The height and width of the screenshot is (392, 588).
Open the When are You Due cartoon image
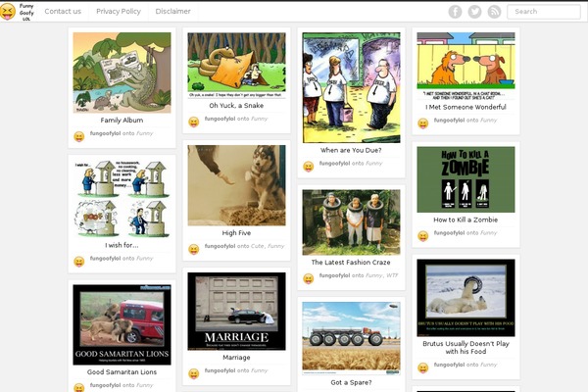point(352,87)
